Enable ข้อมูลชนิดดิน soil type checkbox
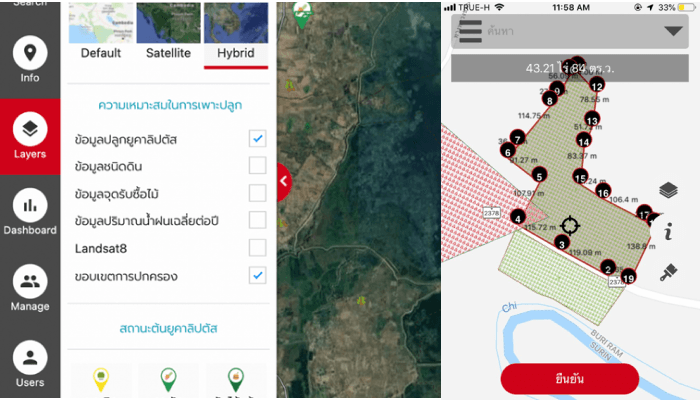Image resolution: width=700 pixels, height=400 pixels. click(257, 165)
